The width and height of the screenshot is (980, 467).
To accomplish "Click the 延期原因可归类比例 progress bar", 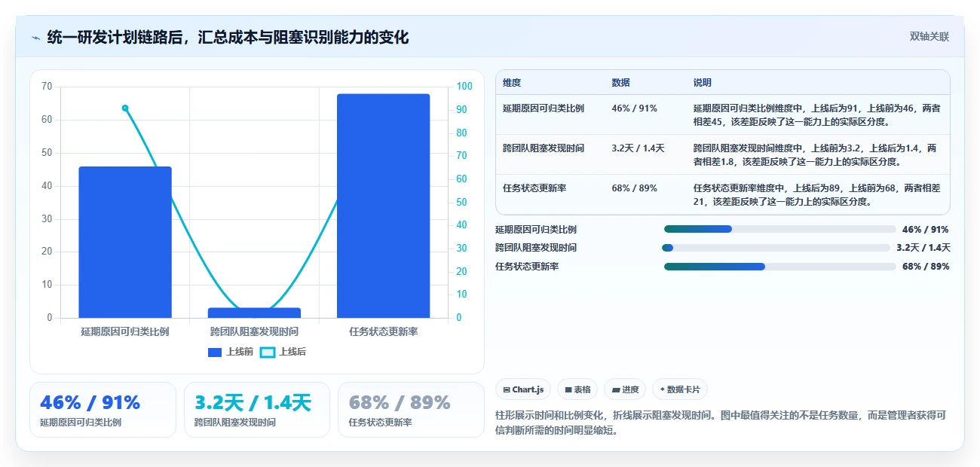I will (x=779, y=229).
